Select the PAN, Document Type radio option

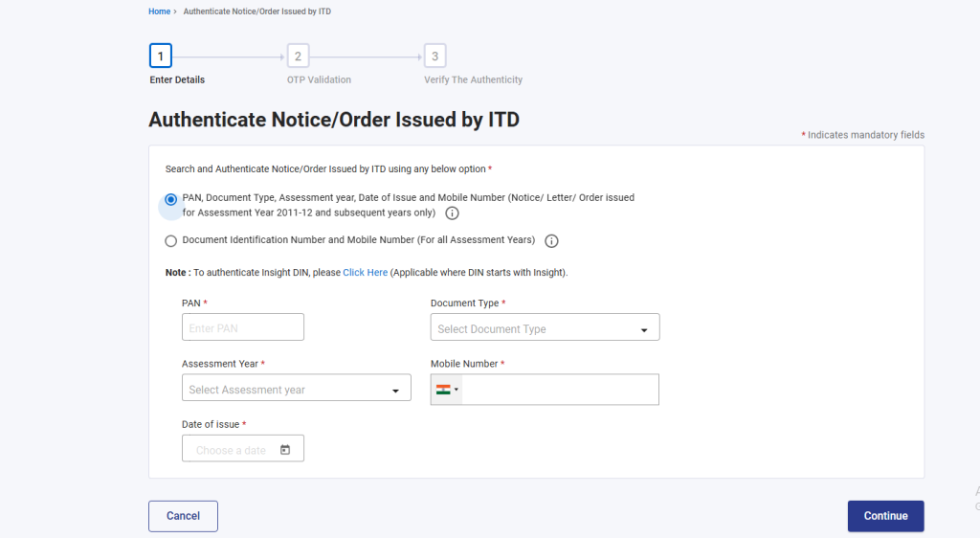[170, 199]
